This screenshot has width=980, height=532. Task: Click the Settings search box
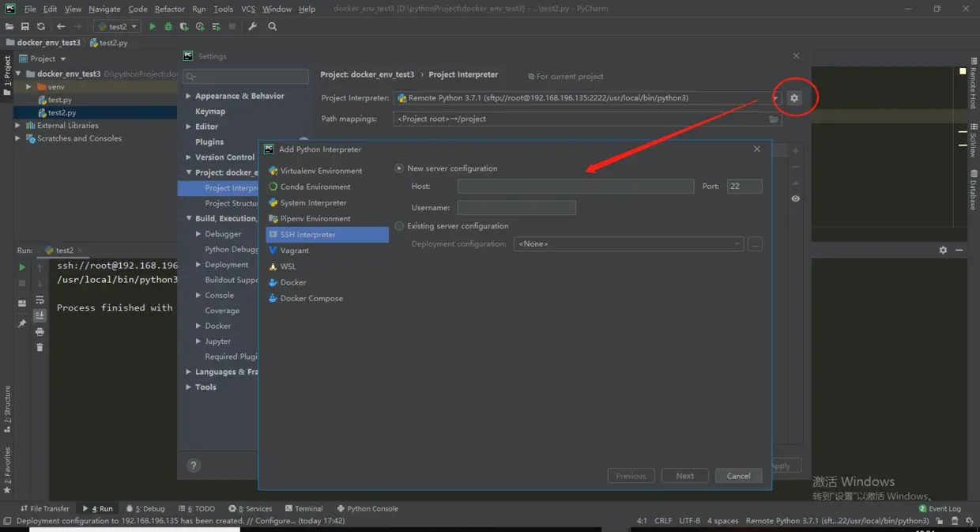click(x=246, y=77)
